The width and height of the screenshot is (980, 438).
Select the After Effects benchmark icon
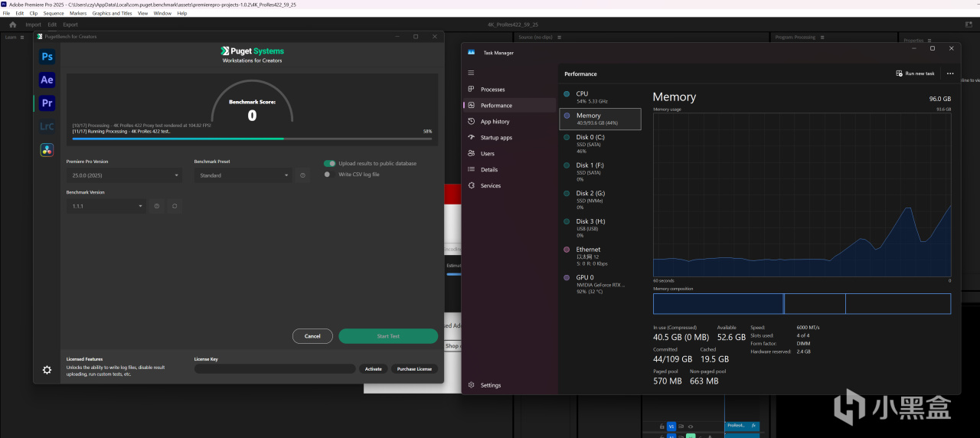[47, 80]
